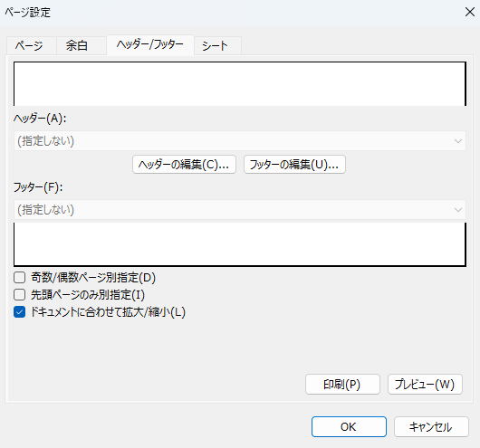Close the ページ設定 dialog window
Image resolution: width=480 pixels, height=448 pixels.
tap(470, 13)
